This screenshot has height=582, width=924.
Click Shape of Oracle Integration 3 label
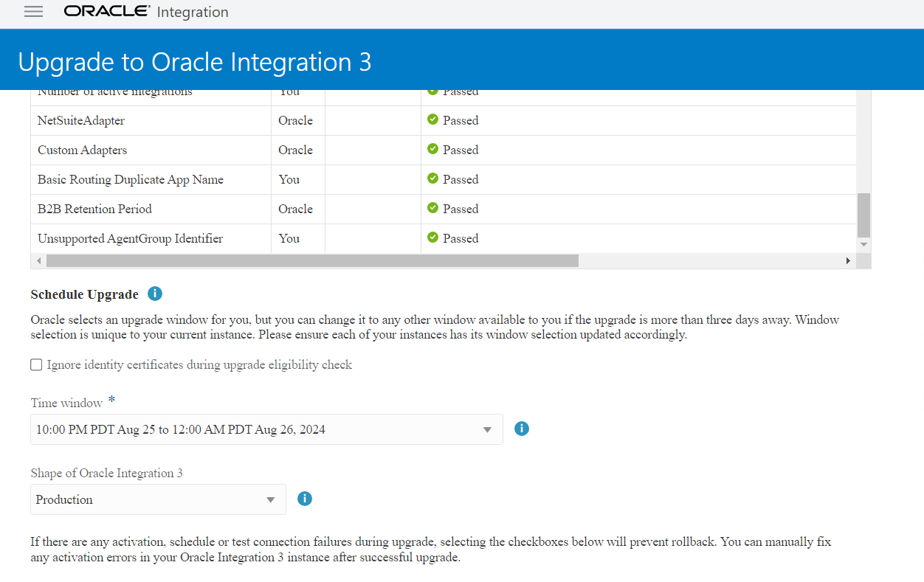[x=107, y=473]
